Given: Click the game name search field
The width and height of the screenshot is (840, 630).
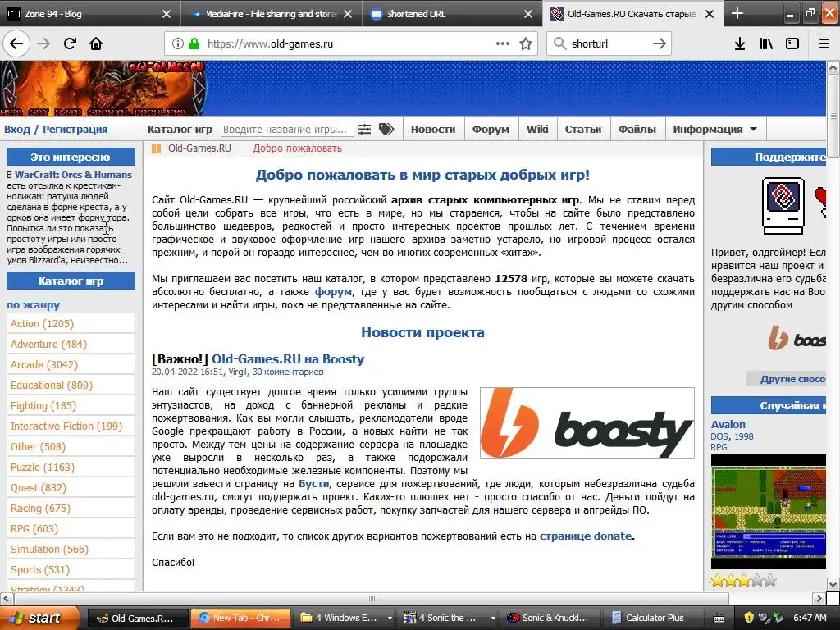Looking at the screenshot, I should 287,129.
